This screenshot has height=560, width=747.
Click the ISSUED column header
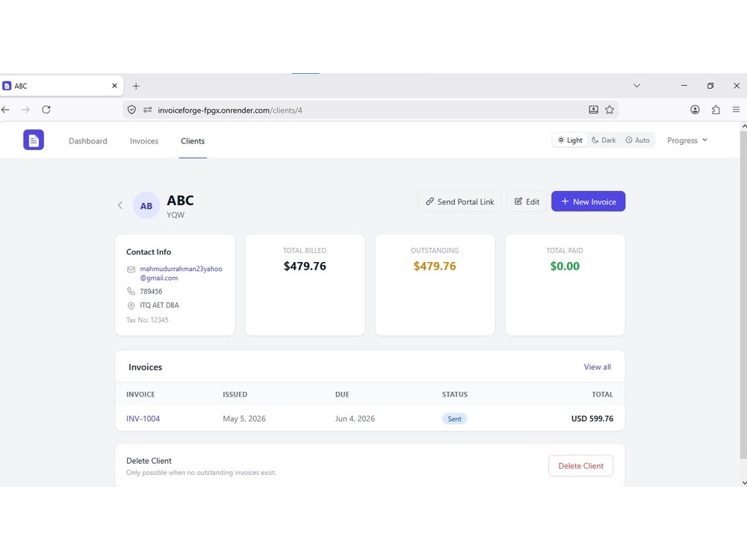[235, 394]
